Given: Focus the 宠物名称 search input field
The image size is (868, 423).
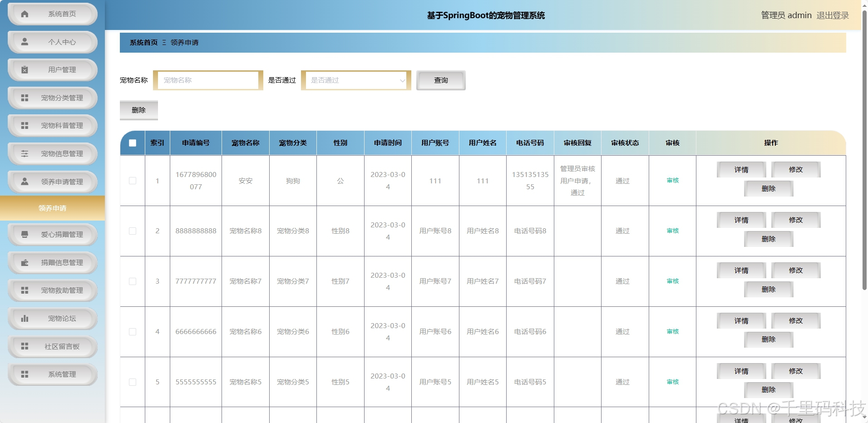Looking at the screenshot, I should [208, 80].
